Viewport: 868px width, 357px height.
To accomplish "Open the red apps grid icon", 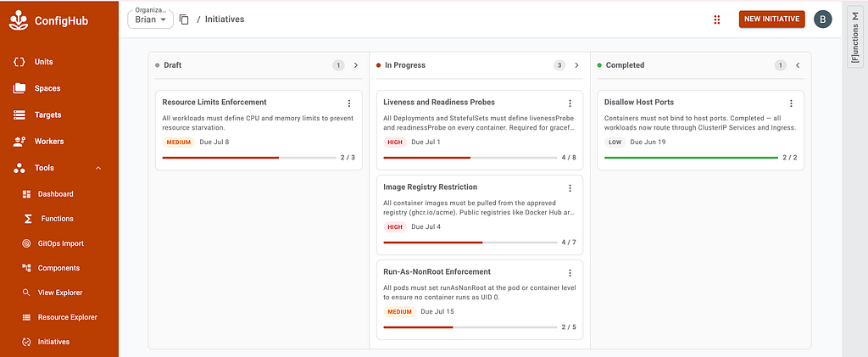I will coord(717,20).
